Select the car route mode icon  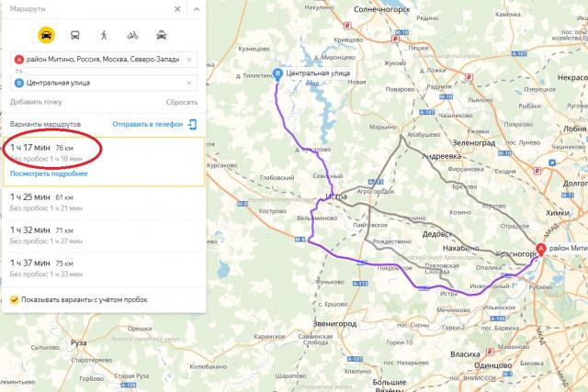46,35
